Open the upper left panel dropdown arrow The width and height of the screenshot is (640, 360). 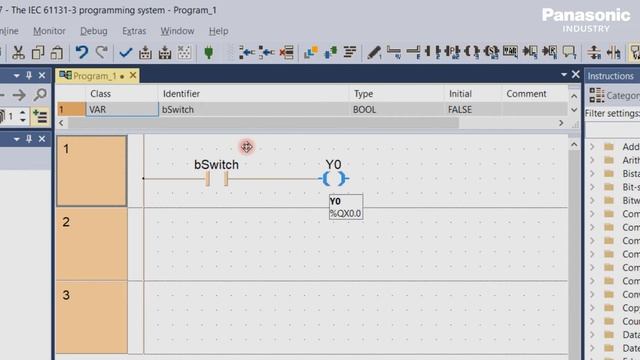[16, 76]
